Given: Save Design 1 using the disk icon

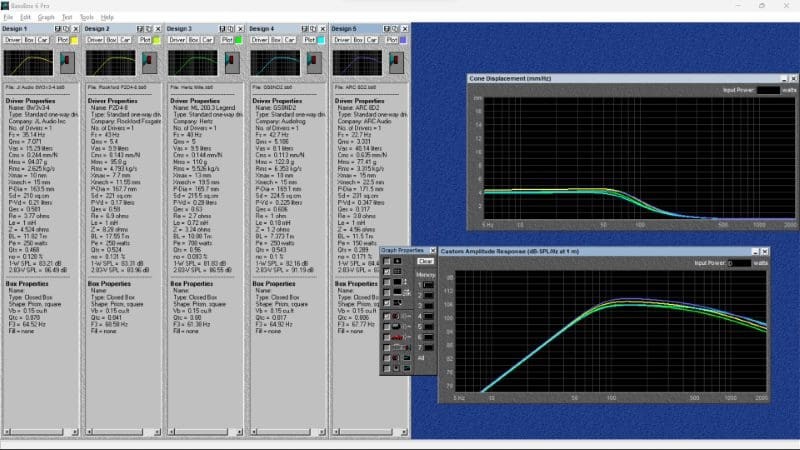Looking at the screenshot, I should [x=57, y=29].
